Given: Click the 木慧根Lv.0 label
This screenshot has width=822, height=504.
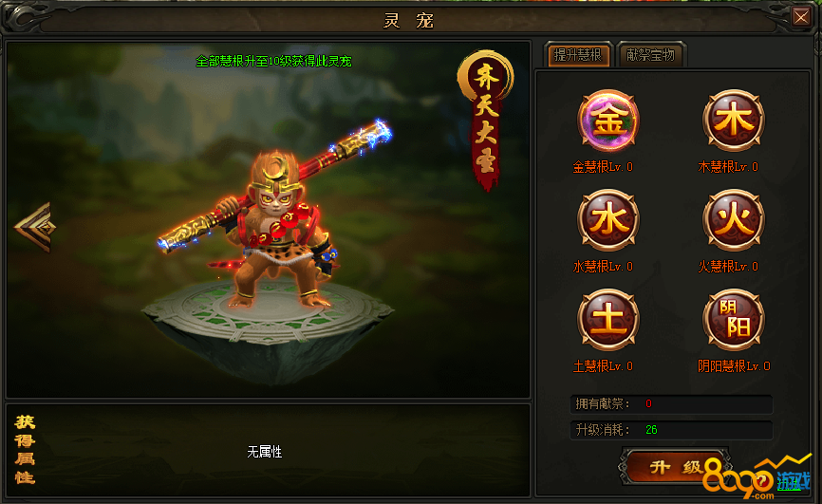Looking at the screenshot, I should [728, 167].
